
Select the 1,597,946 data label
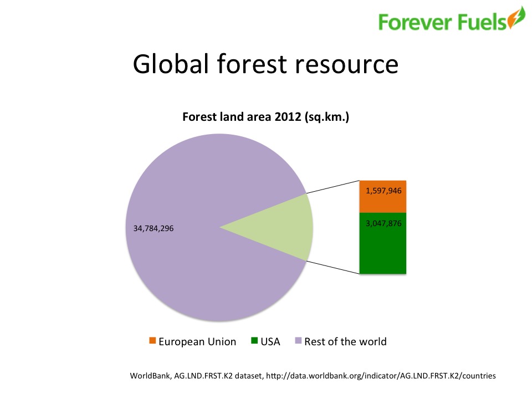(x=383, y=190)
